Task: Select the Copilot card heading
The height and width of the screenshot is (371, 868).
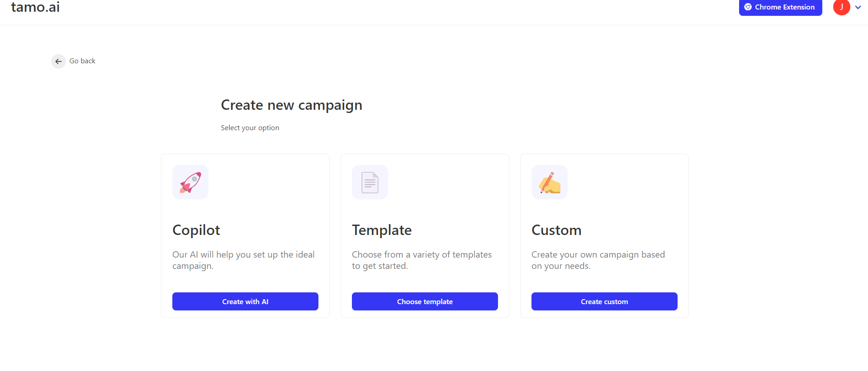Action: (196, 230)
